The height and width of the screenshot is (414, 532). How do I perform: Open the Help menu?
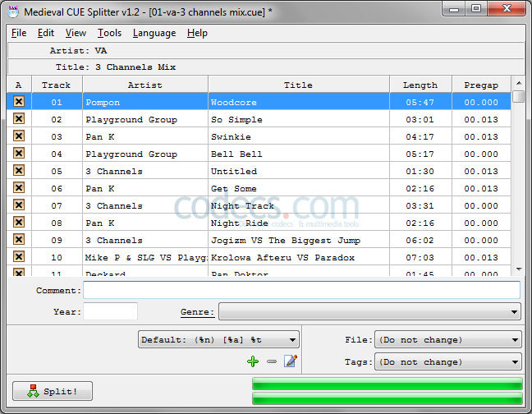(197, 33)
